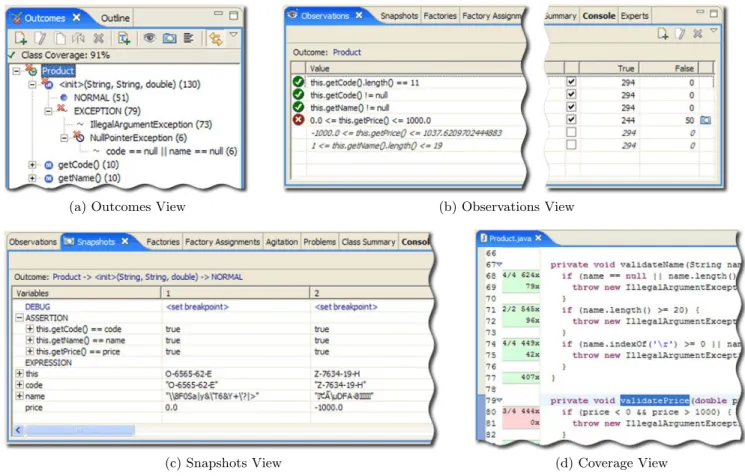Screen dimensions: 745x476
Task: Collapse the EXCEPTION (79) node
Action: (48, 111)
